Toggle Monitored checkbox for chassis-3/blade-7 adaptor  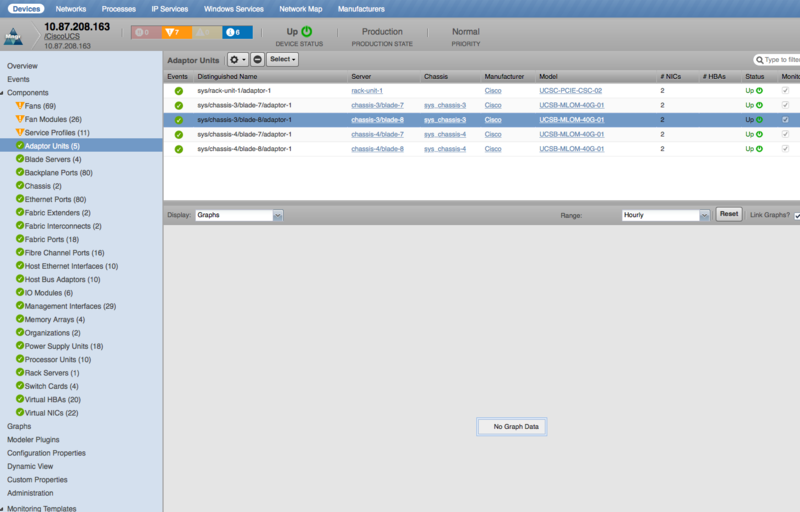[x=785, y=105]
